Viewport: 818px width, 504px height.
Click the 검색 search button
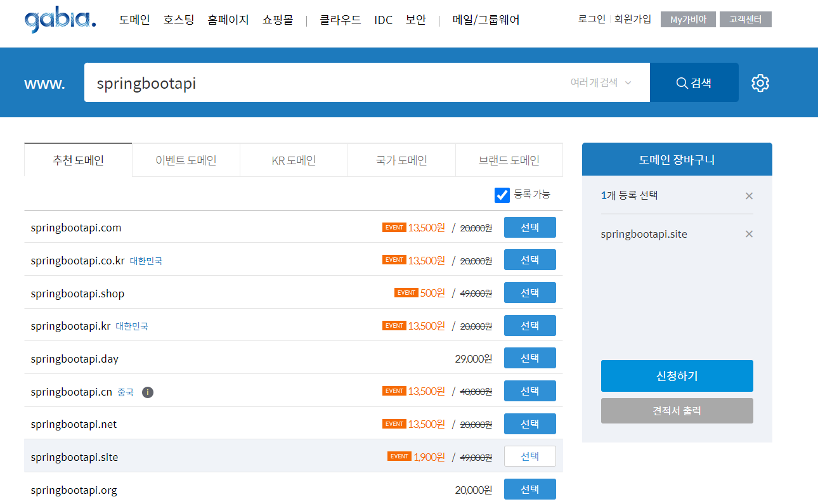pyautogui.click(x=694, y=82)
